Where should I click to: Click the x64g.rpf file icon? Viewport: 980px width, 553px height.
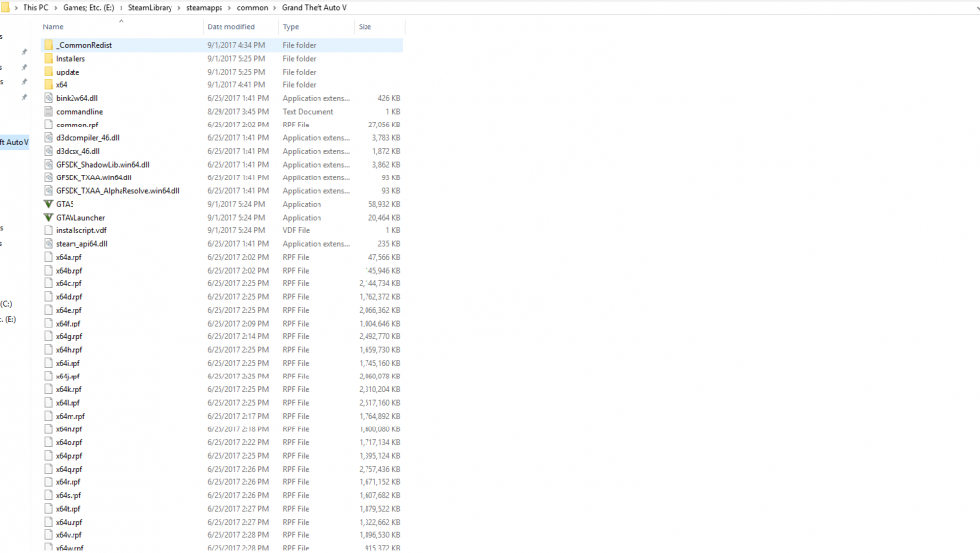pos(49,336)
